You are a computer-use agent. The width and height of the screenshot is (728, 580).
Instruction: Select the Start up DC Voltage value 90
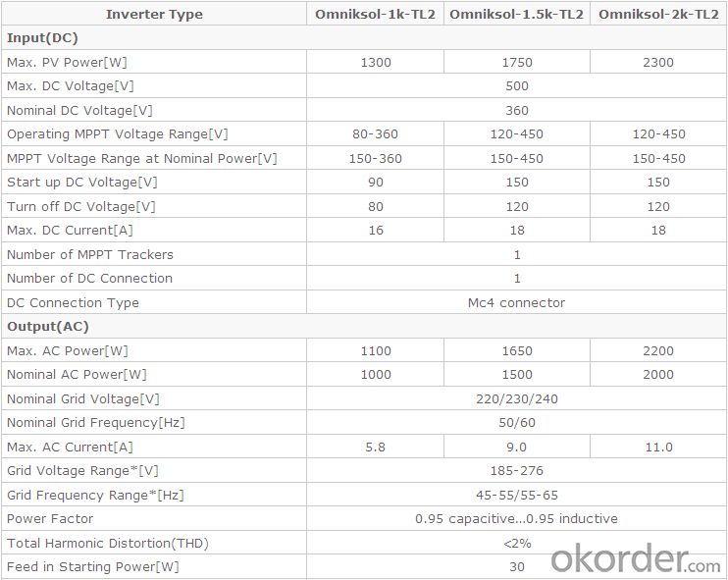pos(376,182)
